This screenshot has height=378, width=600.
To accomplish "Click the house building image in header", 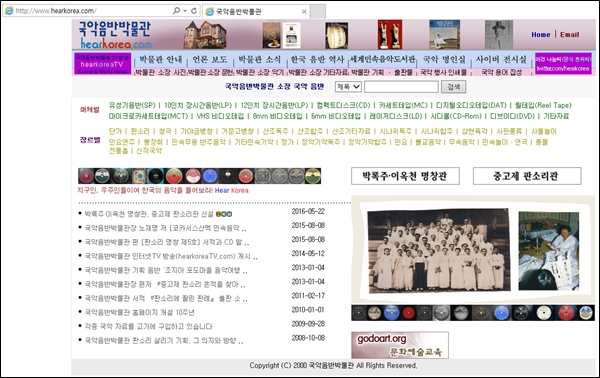I will 205,35.
